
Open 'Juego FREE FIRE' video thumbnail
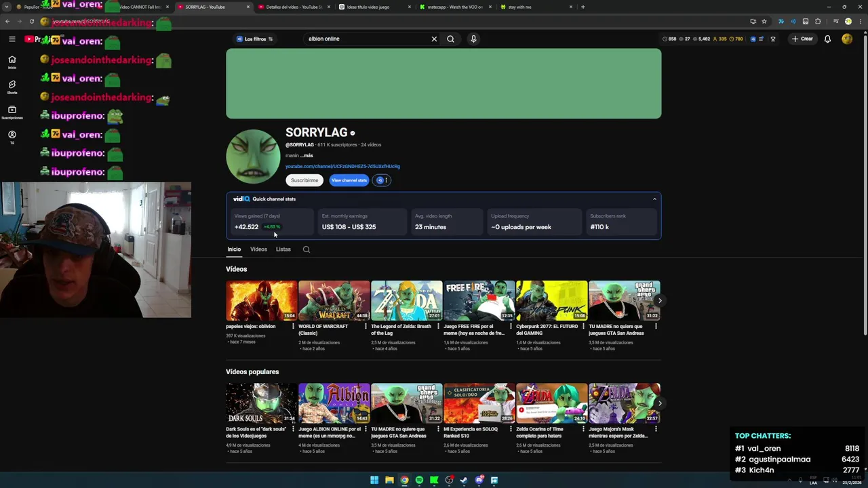coord(479,300)
